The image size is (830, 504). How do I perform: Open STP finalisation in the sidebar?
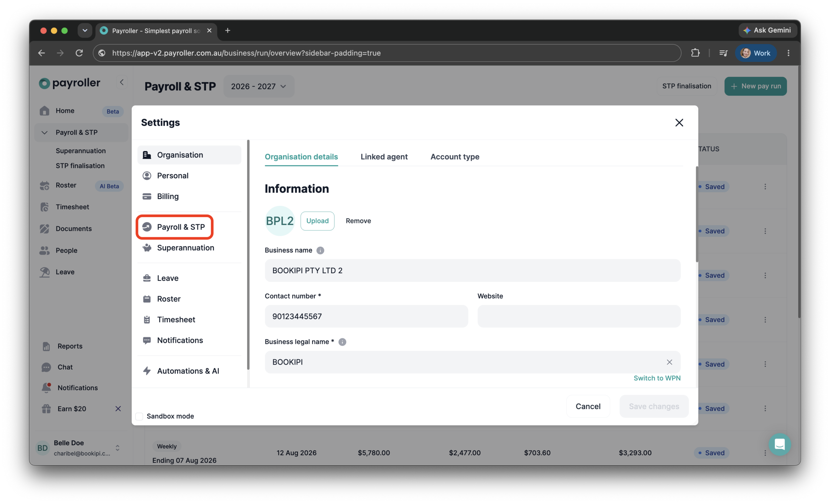80,166
